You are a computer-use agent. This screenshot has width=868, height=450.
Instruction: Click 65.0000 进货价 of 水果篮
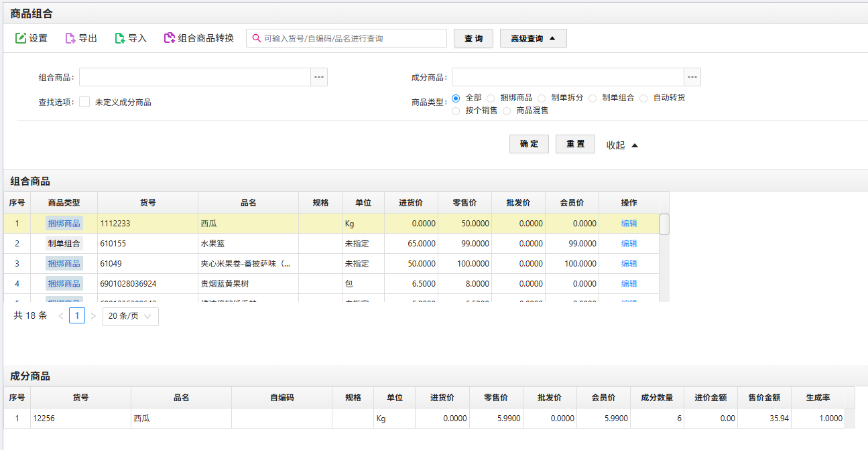click(x=412, y=244)
